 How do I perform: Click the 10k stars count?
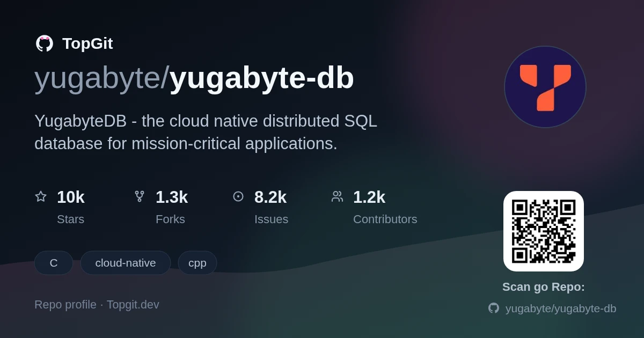(x=71, y=197)
